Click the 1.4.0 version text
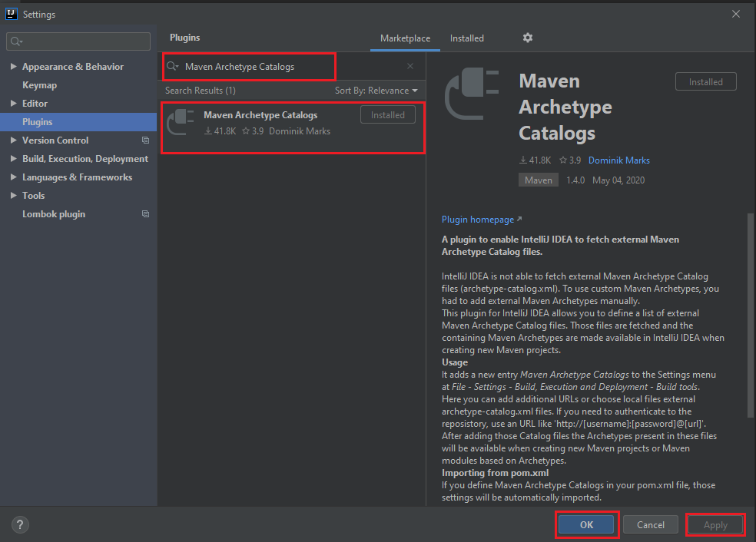This screenshot has width=756, height=542. tap(575, 180)
